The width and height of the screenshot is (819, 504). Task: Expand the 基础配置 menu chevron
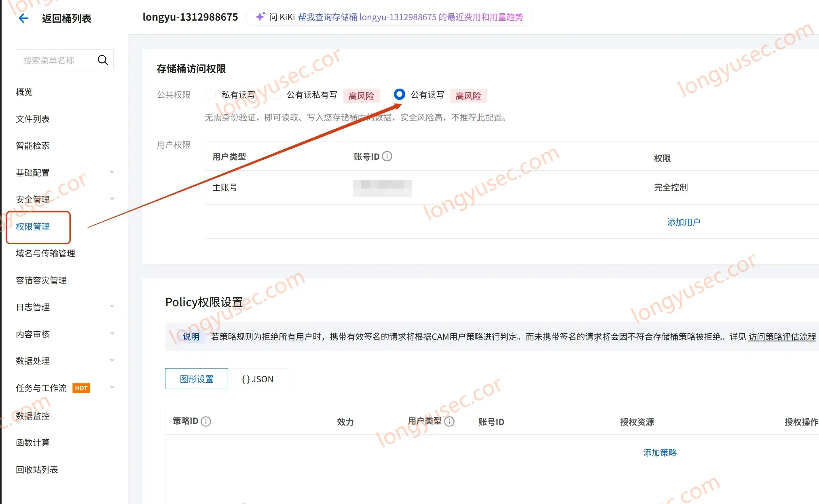tap(112, 172)
